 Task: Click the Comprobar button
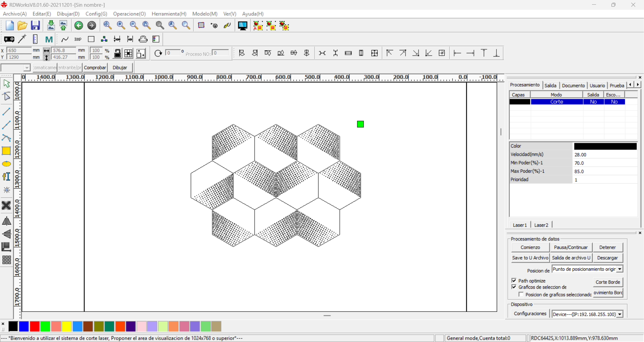point(95,68)
